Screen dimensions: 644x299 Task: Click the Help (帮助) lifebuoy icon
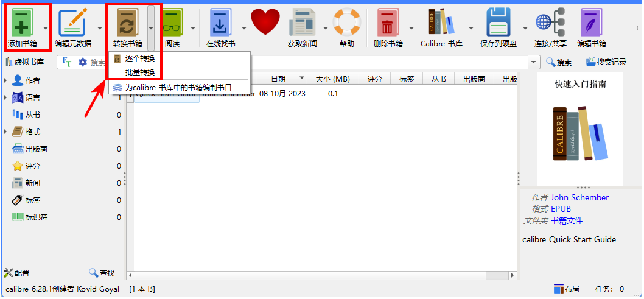[x=346, y=22]
